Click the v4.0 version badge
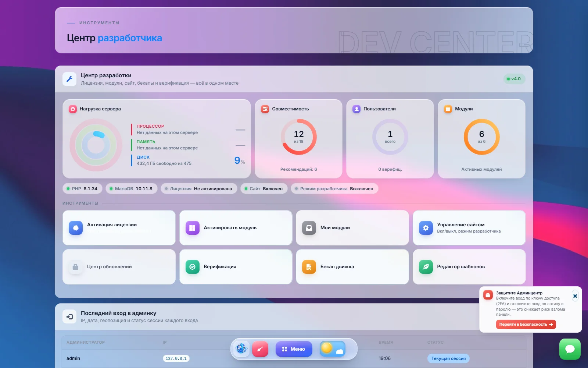The image size is (588, 368). pos(514,79)
